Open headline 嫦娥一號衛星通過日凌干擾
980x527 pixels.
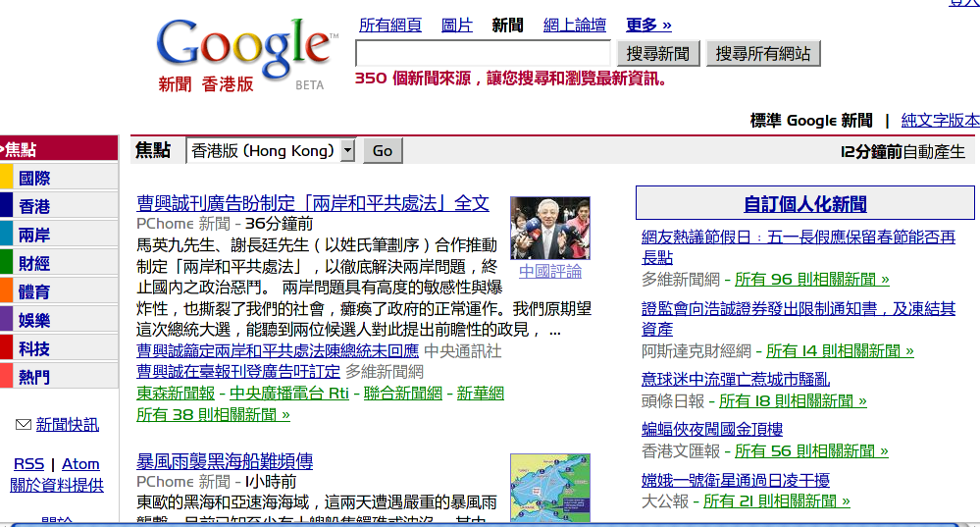tap(736, 480)
